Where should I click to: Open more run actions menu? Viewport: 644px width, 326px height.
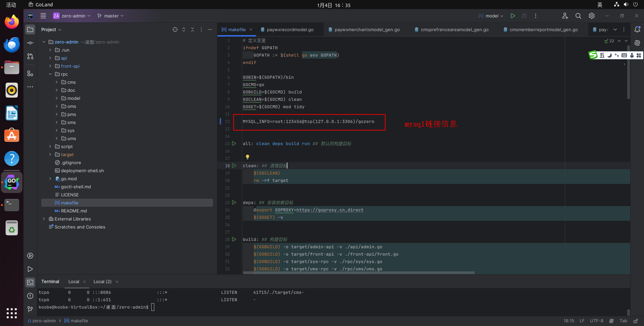pos(536,16)
